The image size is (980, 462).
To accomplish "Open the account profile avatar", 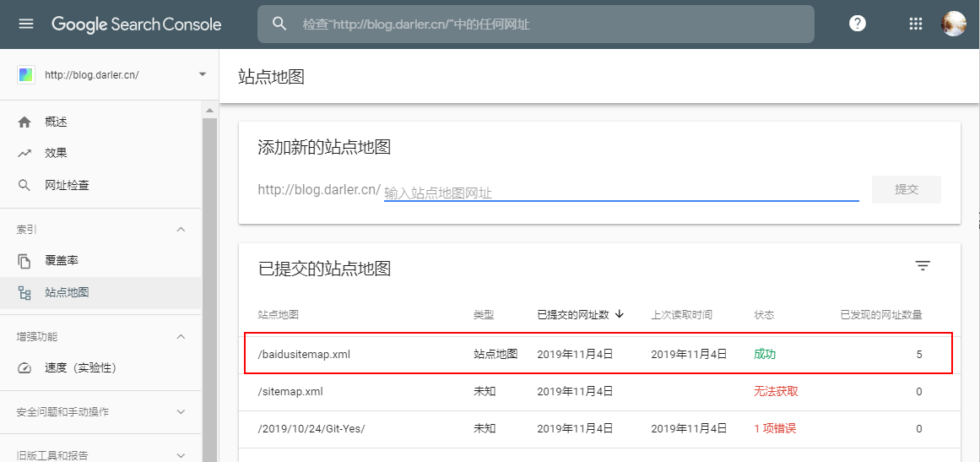I will pyautogui.click(x=953, y=24).
